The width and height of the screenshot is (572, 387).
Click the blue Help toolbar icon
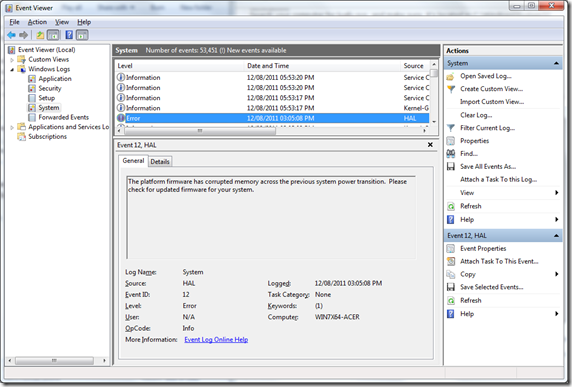(x=69, y=35)
